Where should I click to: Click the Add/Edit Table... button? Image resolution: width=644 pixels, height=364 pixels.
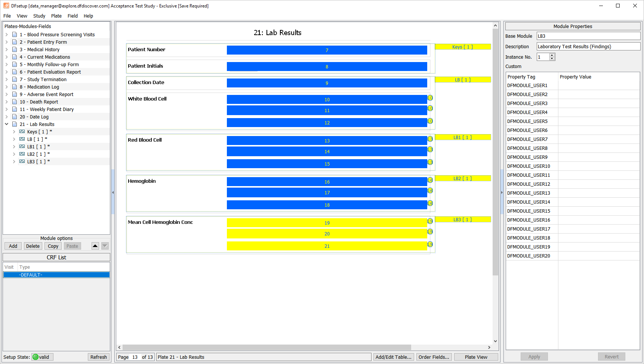(x=393, y=357)
